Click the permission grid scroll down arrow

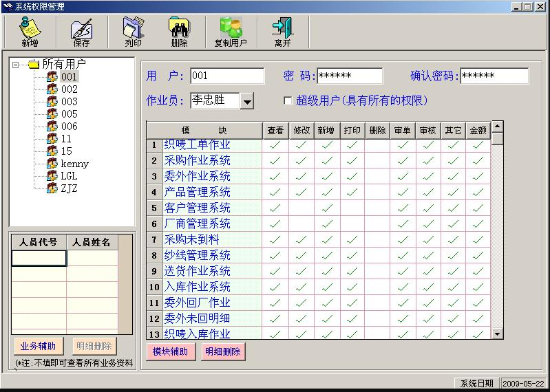[x=498, y=334]
